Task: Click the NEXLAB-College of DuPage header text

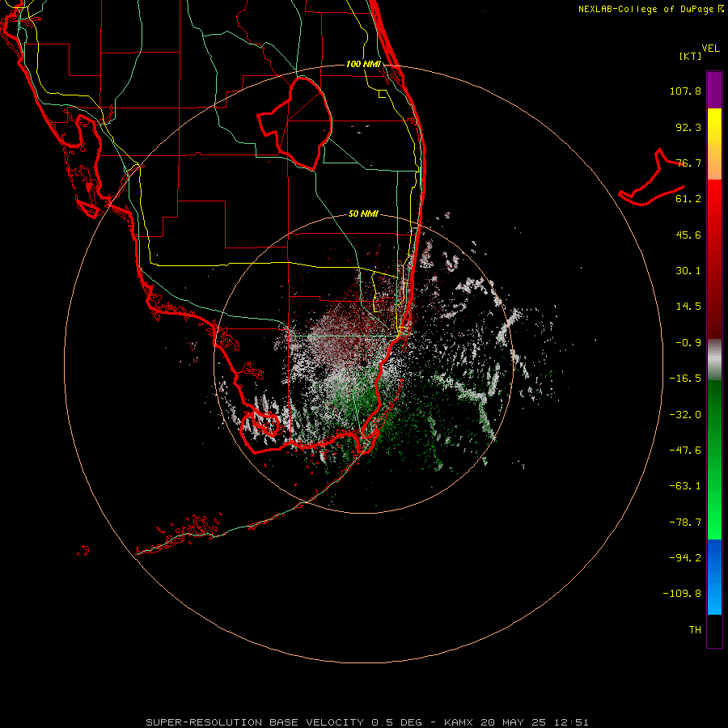Action: [651, 9]
